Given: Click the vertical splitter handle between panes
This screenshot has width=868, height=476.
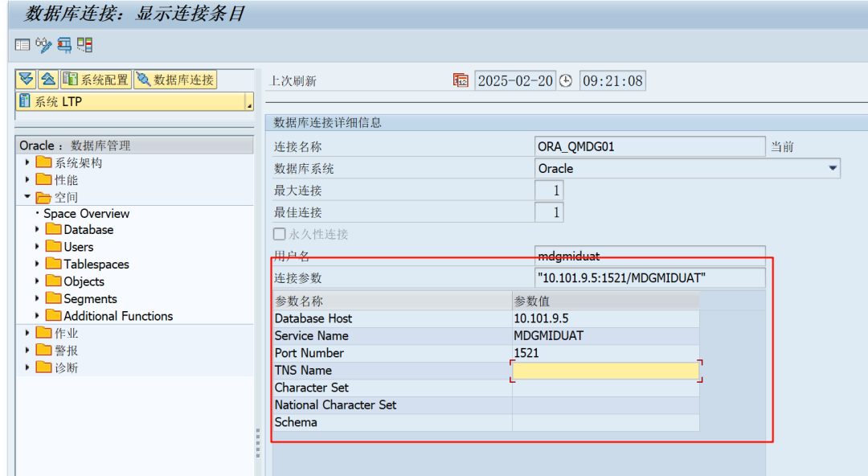Looking at the screenshot, I should coord(257,443).
